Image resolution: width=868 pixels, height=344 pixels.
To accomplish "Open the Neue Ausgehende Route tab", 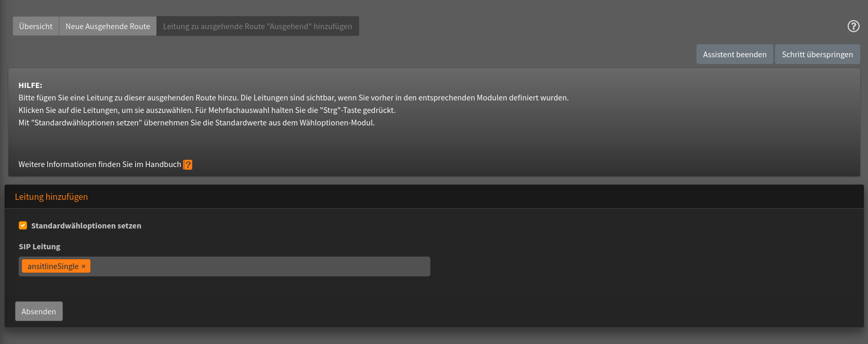I will pyautogui.click(x=108, y=26).
